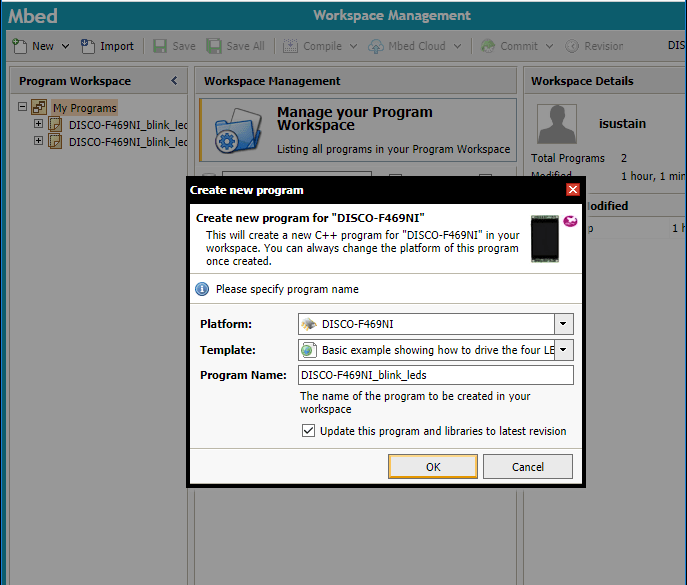Click the Mbed logo
Viewport: 687px width, 585px height.
pyautogui.click(x=33, y=16)
